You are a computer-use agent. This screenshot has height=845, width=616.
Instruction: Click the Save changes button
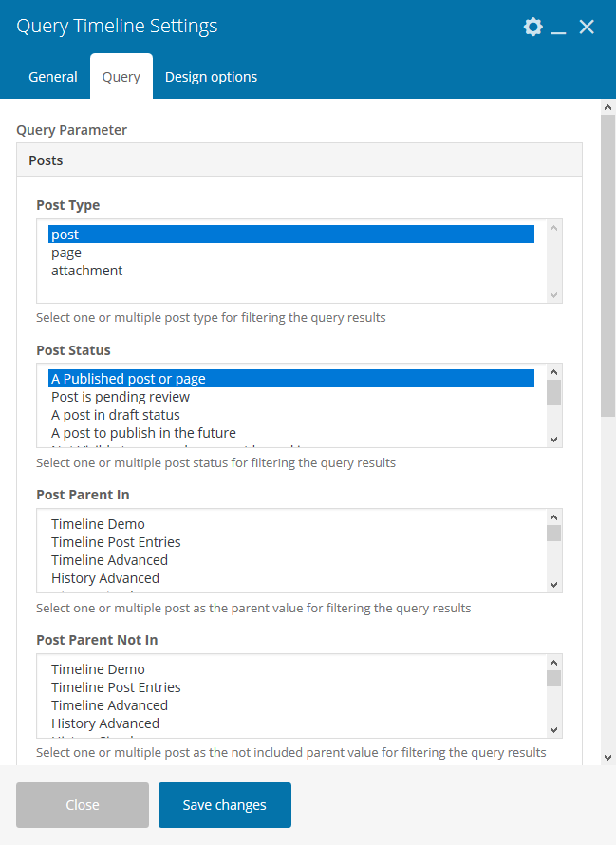click(x=225, y=805)
